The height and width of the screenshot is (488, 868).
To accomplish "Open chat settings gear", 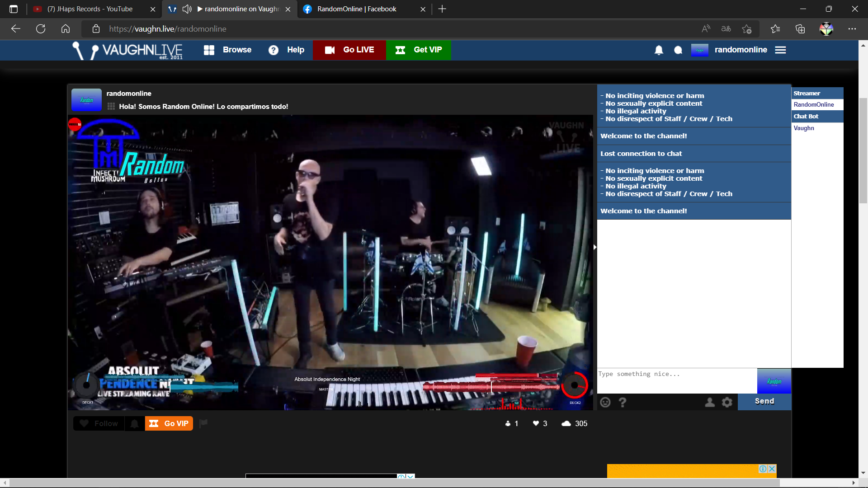I will tap(727, 402).
